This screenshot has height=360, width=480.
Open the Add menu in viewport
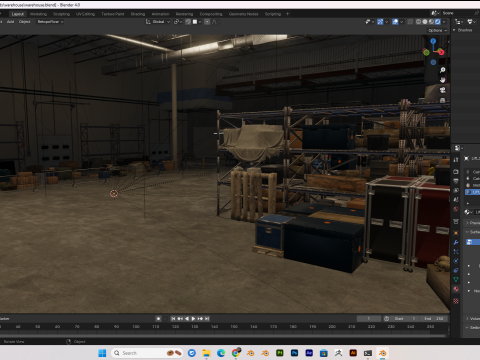click(10, 22)
